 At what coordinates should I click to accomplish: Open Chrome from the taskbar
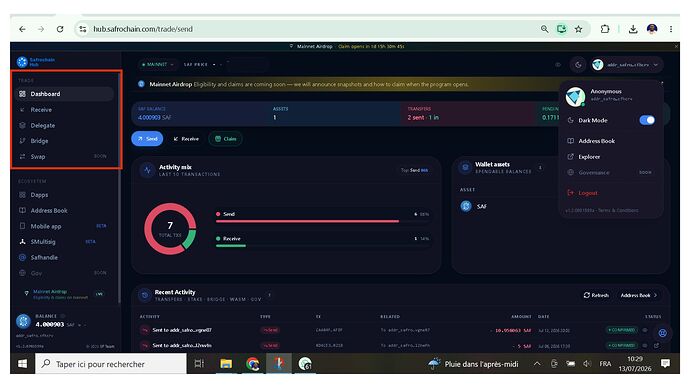tap(252, 364)
